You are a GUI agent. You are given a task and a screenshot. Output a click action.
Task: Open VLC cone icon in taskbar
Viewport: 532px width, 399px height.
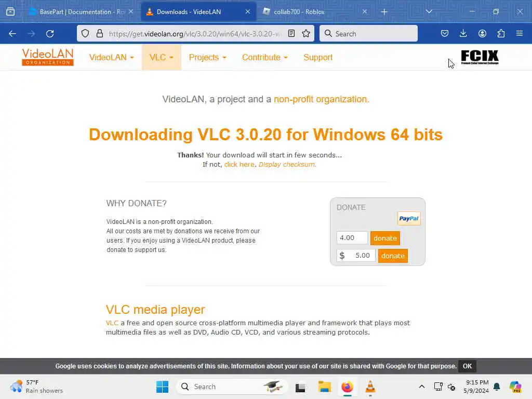pos(370,387)
